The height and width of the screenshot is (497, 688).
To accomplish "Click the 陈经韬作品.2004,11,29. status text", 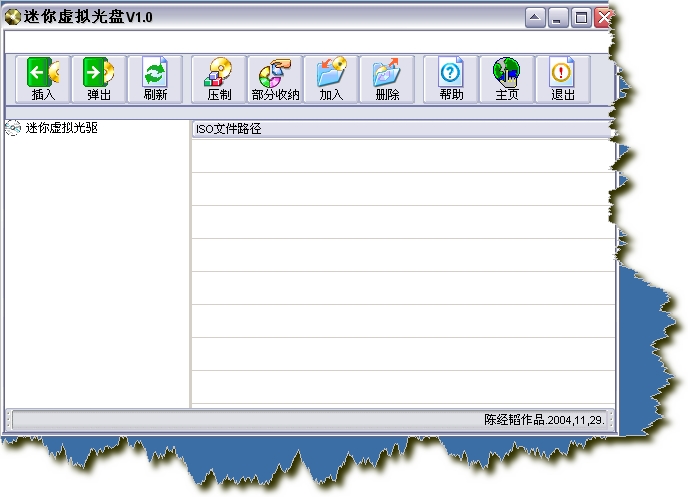I will (545, 420).
